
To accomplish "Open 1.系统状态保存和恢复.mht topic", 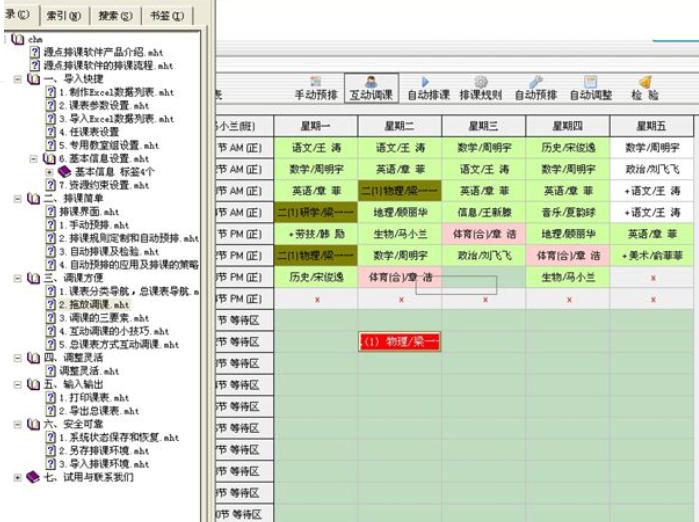I will click(x=119, y=438).
